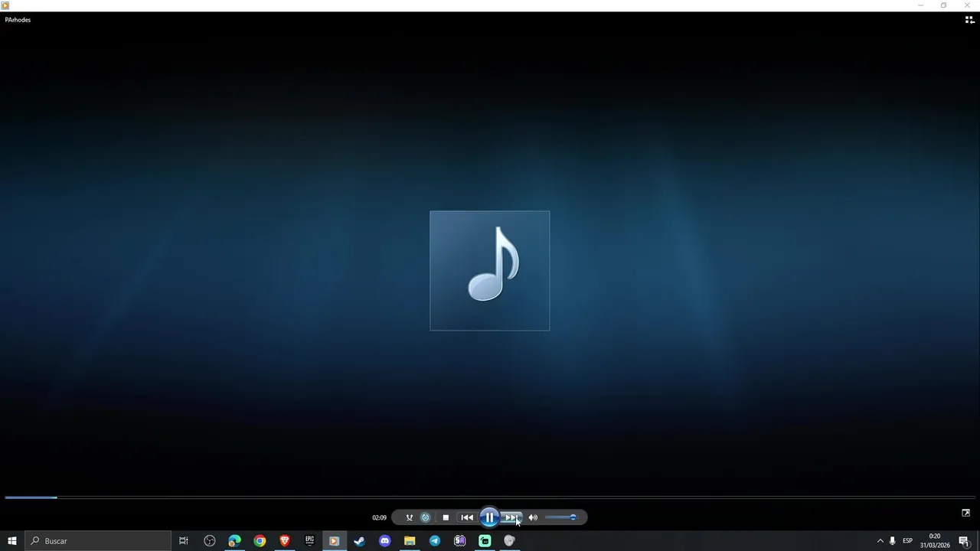Close the Media Player window
The width and height of the screenshot is (980, 551).
point(967,5)
